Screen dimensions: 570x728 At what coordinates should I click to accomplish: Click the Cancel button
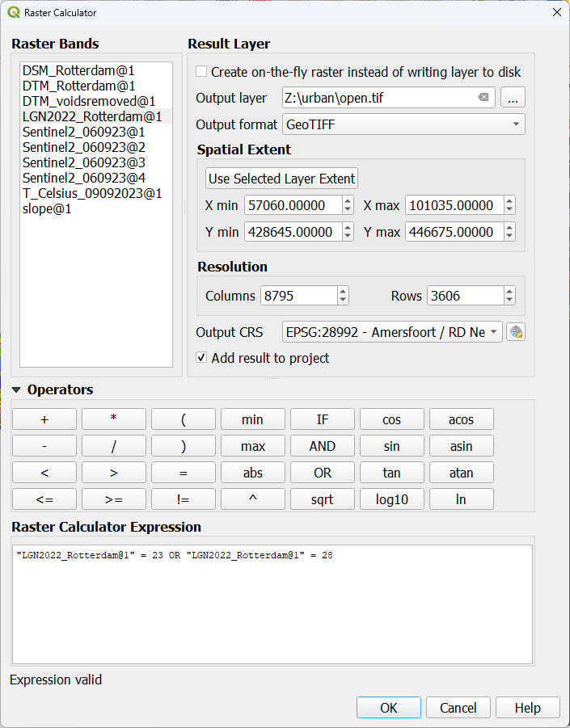pos(458,708)
